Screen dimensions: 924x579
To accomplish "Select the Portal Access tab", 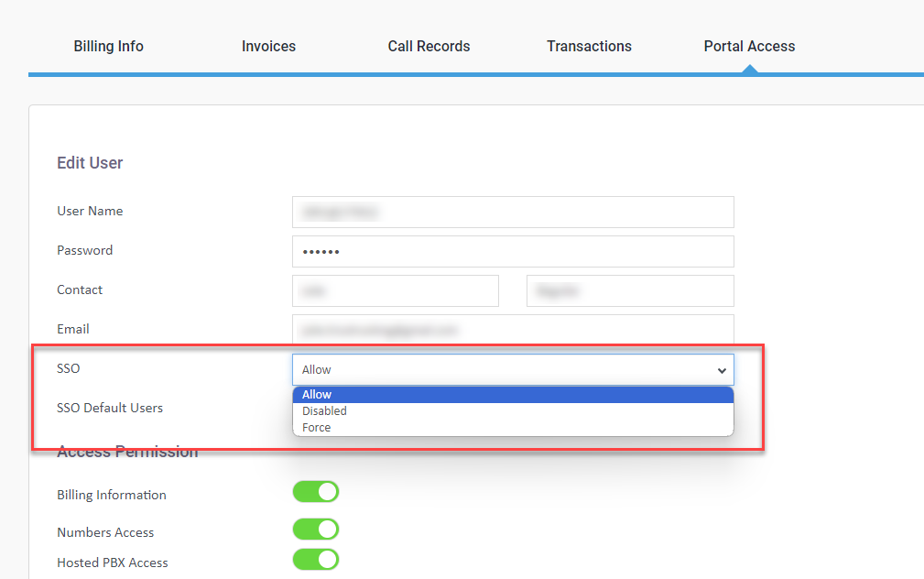I will pyautogui.click(x=749, y=46).
